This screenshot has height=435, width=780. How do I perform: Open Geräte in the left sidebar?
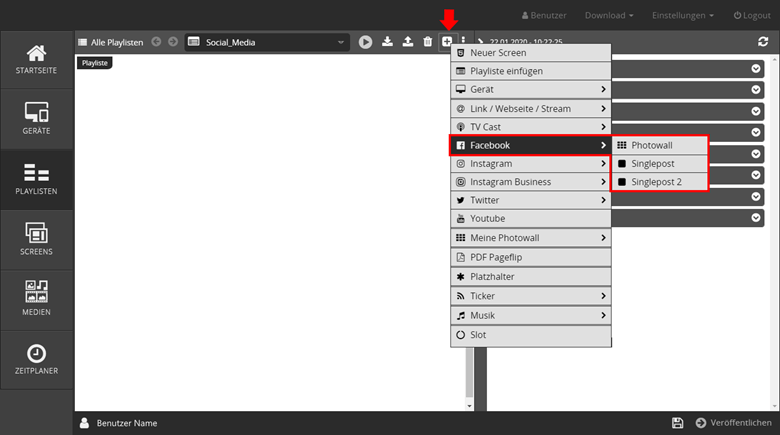36,120
